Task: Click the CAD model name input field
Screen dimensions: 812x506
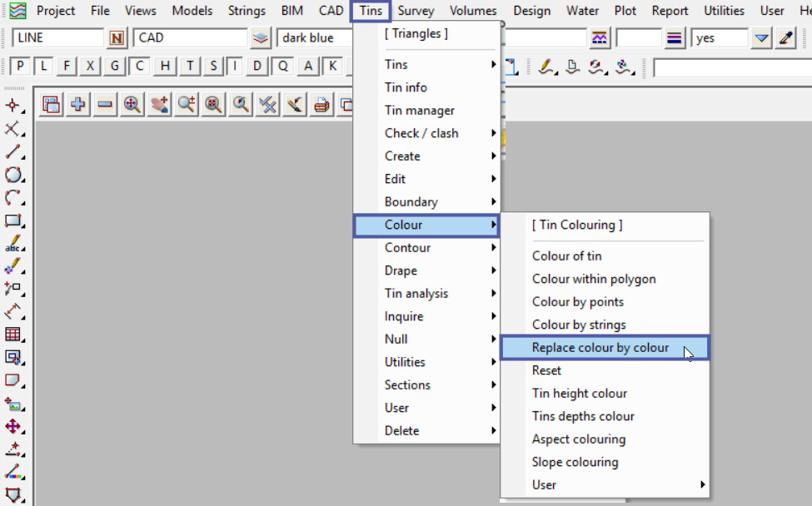Action: (190, 37)
